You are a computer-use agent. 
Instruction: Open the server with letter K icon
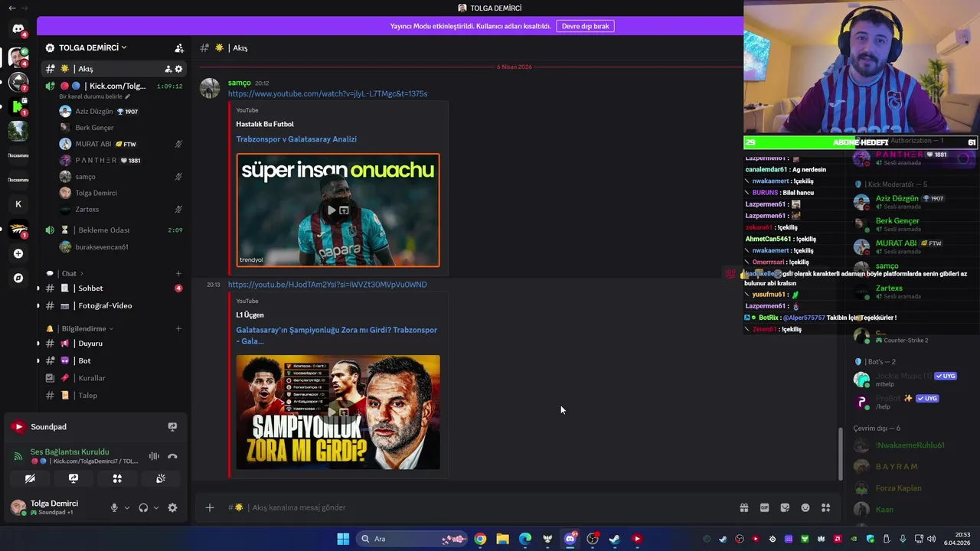pos(18,204)
